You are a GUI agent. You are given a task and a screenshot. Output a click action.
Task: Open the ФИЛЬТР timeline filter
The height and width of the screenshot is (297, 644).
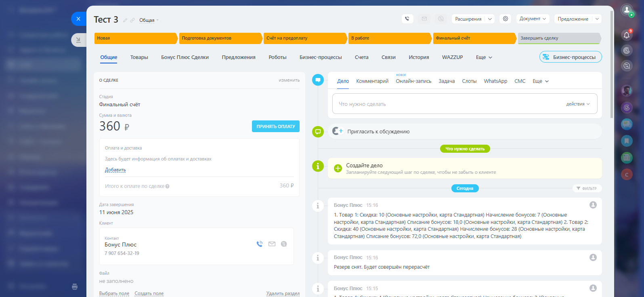click(x=587, y=188)
